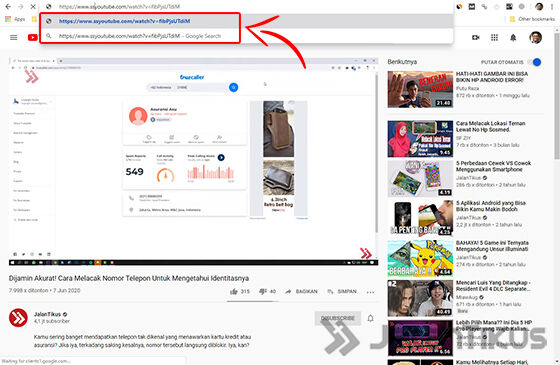Toggle the Putar Otomatis autoplay switch
560x365 pixels.
535,62
